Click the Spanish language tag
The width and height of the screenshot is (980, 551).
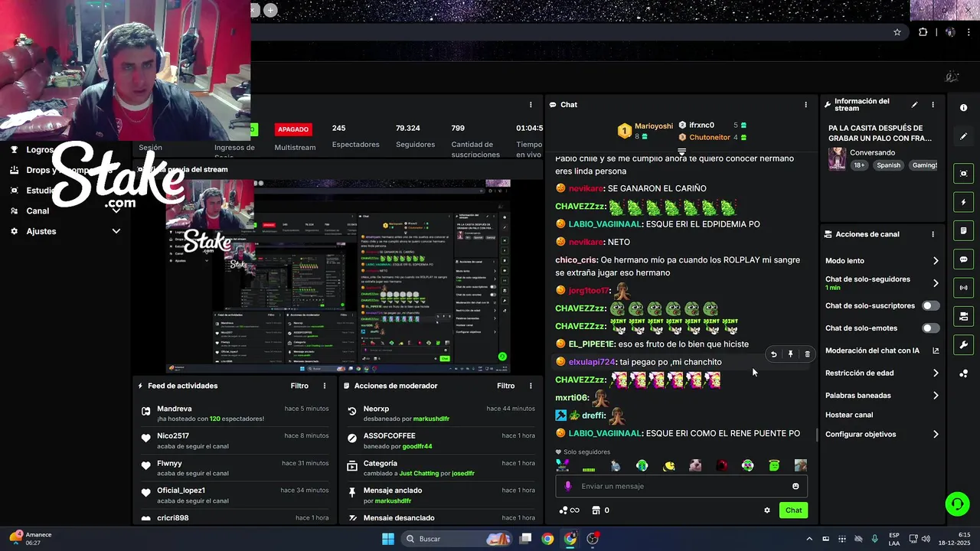coord(889,165)
